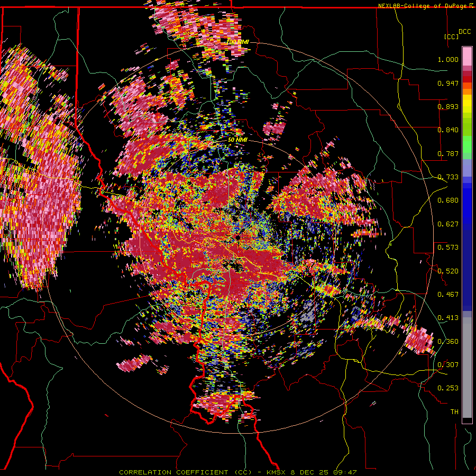This screenshot has width=476, height=476.
Task: Click the Correlation Coefficient KMSX caption text
Action: (x=237, y=472)
